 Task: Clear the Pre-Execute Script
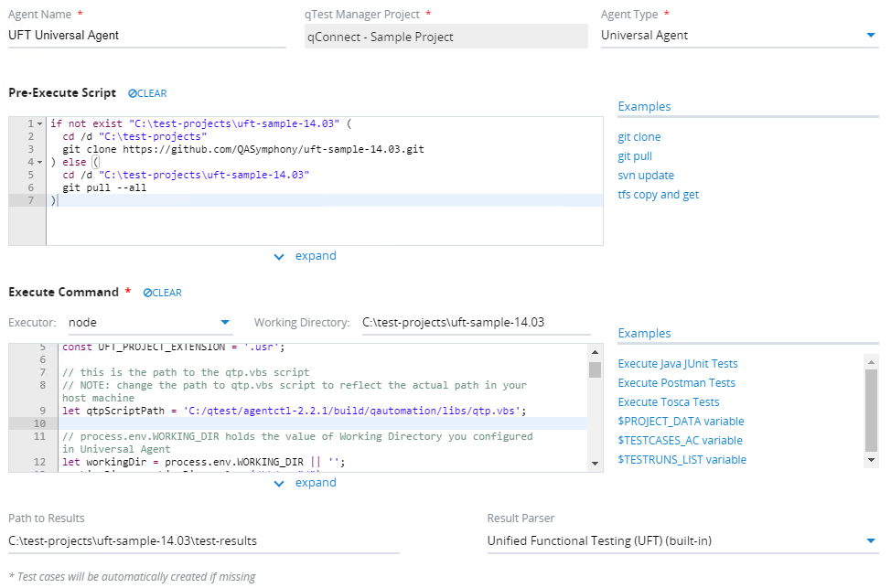[x=147, y=93]
